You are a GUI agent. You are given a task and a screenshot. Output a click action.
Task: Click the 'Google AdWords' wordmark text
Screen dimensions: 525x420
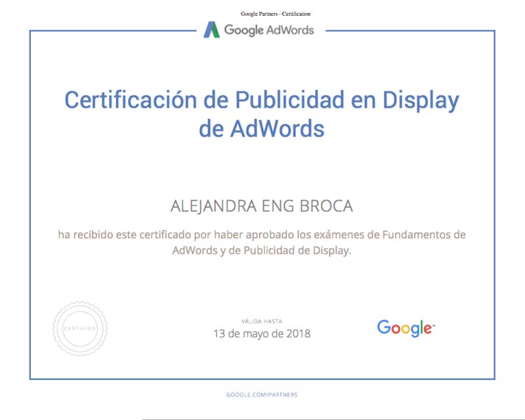click(269, 30)
